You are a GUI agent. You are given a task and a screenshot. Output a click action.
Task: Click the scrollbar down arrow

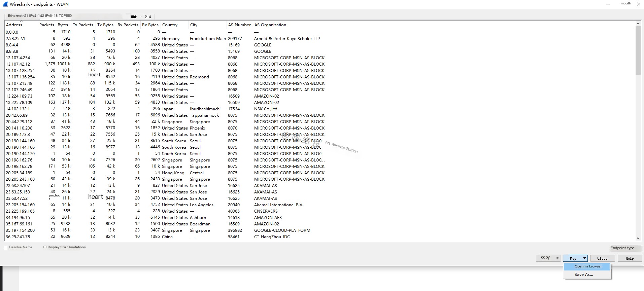tap(638, 238)
